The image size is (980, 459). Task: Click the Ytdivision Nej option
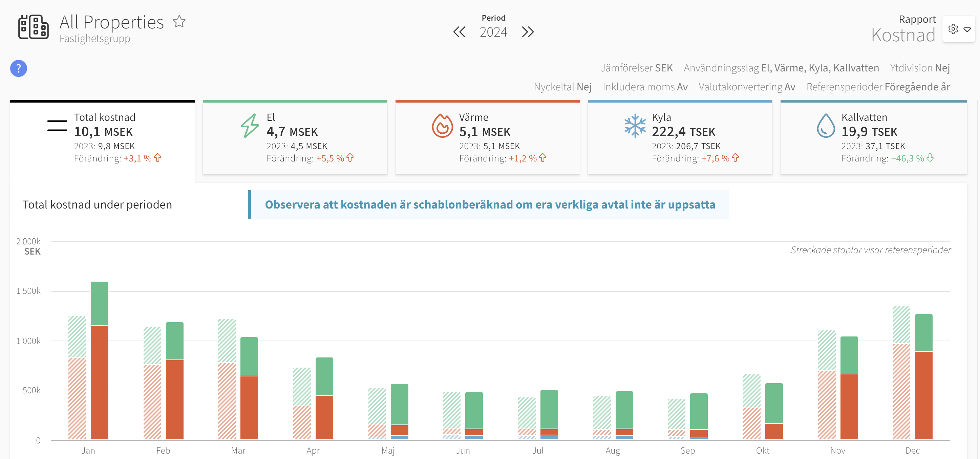pyautogui.click(x=919, y=68)
